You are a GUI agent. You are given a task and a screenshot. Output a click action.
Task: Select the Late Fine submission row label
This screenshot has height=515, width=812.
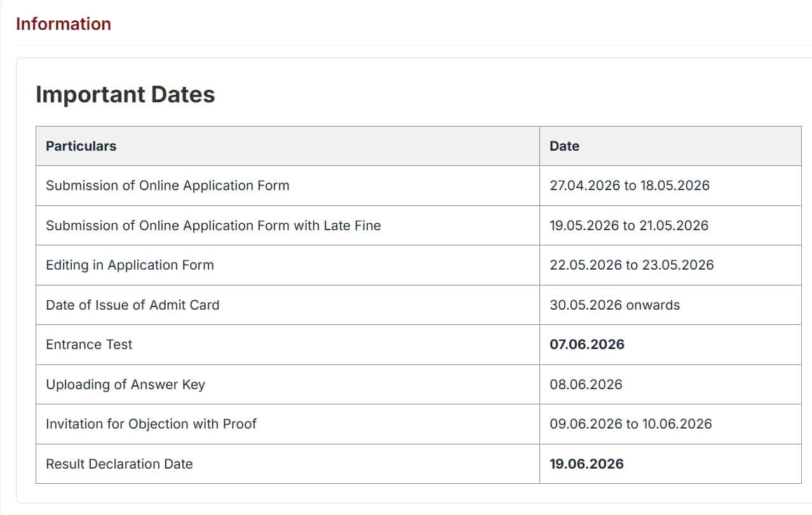(213, 226)
